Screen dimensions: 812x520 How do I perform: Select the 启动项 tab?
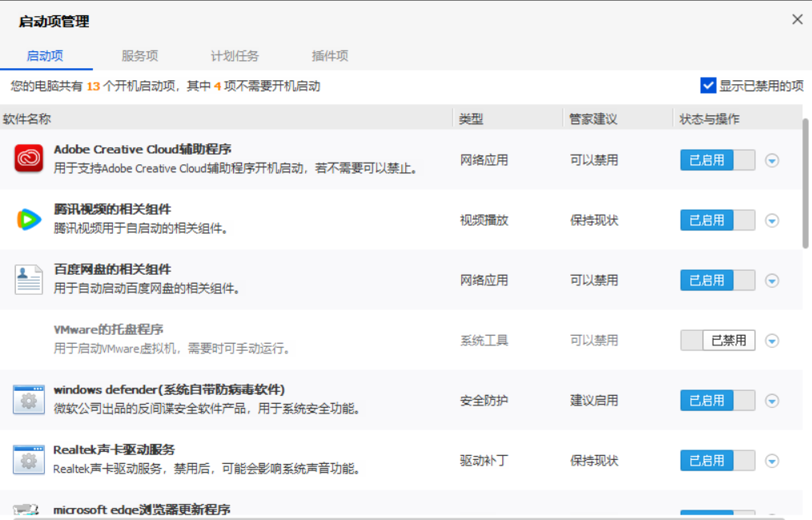click(x=45, y=56)
